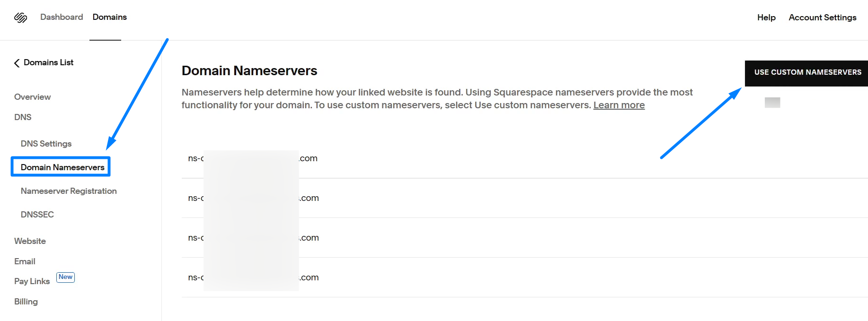This screenshot has width=868, height=321.
Task: Select Overview in the sidebar
Action: [x=32, y=97]
